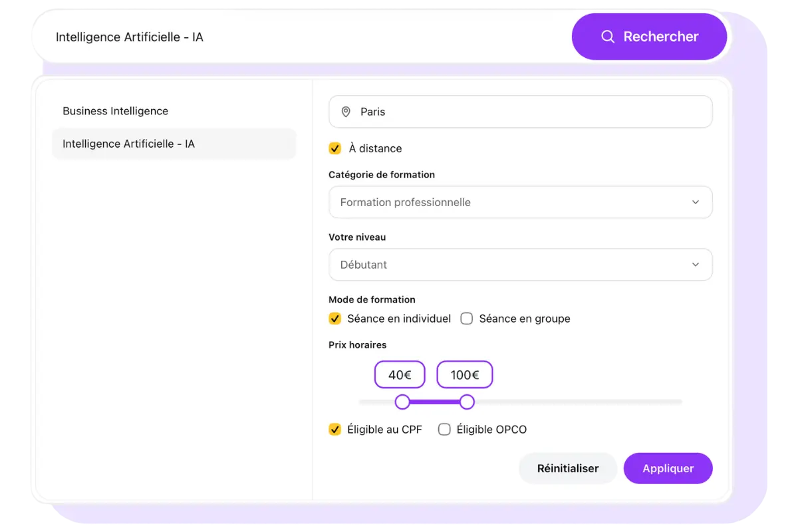Click the Réinitialiser button
The height and width of the screenshot is (532, 798).
(568, 468)
